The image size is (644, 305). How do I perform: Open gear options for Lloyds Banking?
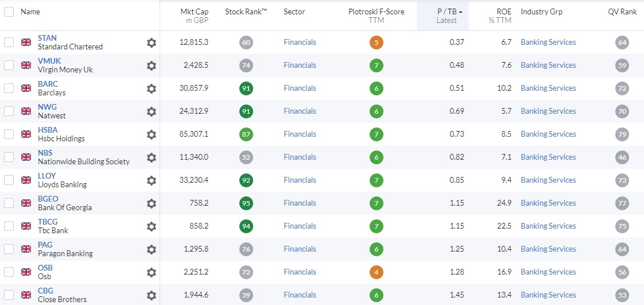click(x=152, y=180)
